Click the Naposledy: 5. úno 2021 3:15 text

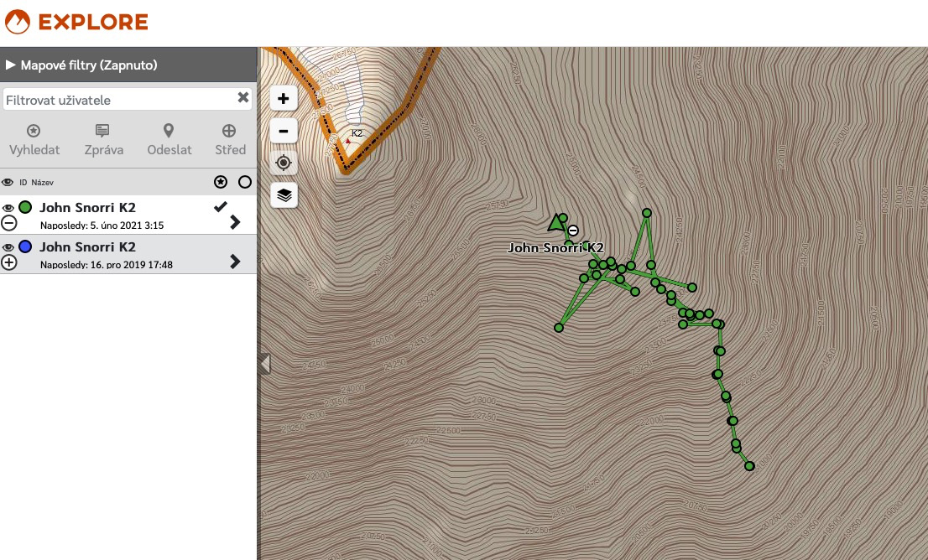point(102,226)
